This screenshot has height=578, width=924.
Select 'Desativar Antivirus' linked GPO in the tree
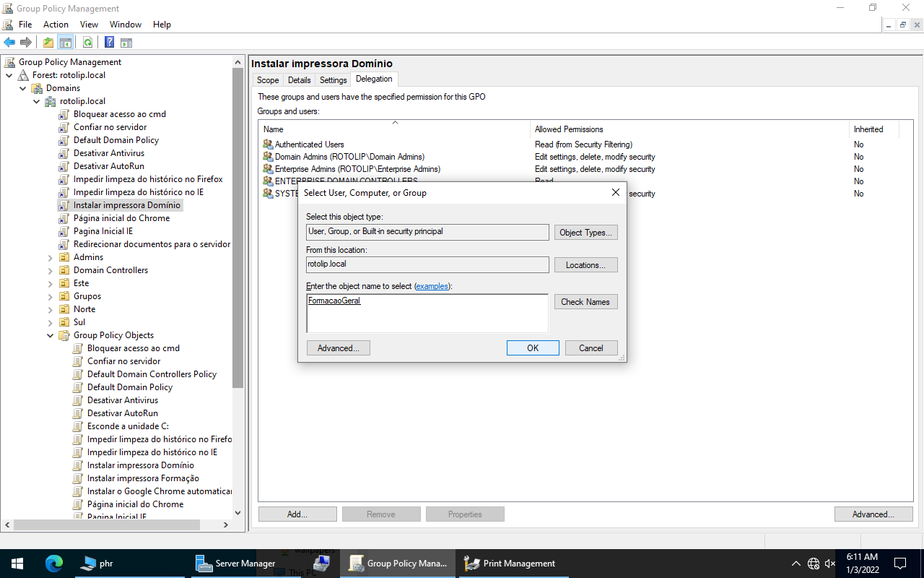point(108,153)
